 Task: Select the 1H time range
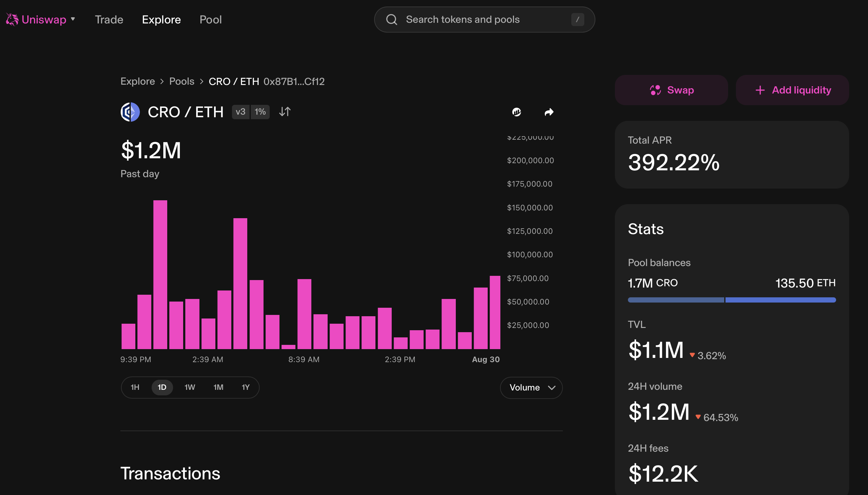135,387
